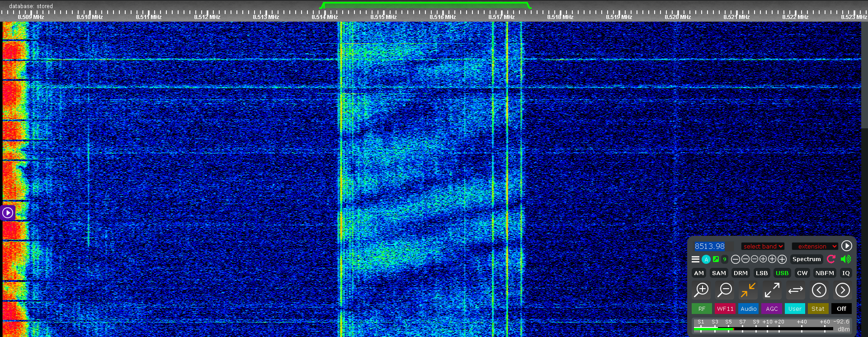Image resolution: width=868 pixels, height=337 pixels.
Task: Select AM demodulation mode
Action: coord(699,273)
